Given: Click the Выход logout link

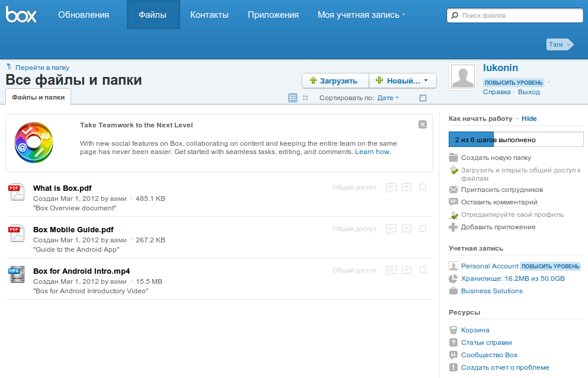Looking at the screenshot, I should [x=529, y=92].
